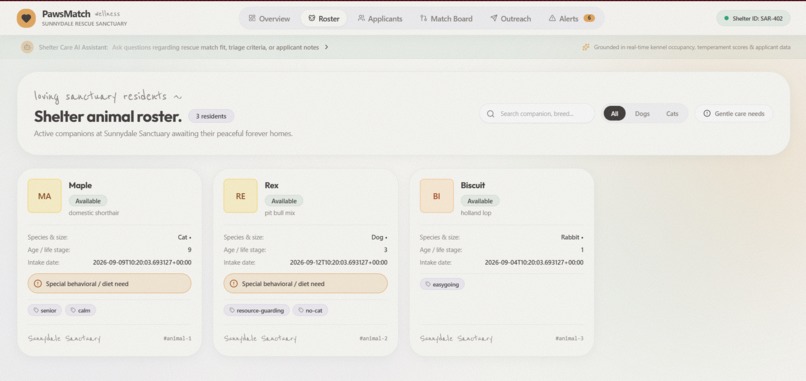Click the MA avatar on Maple's card

click(45, 196)
